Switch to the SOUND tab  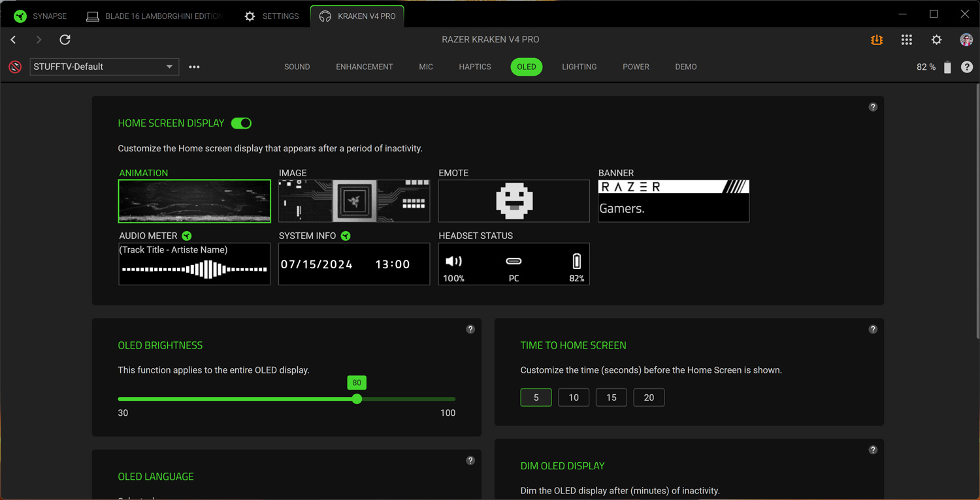click(x=297, y=67)
